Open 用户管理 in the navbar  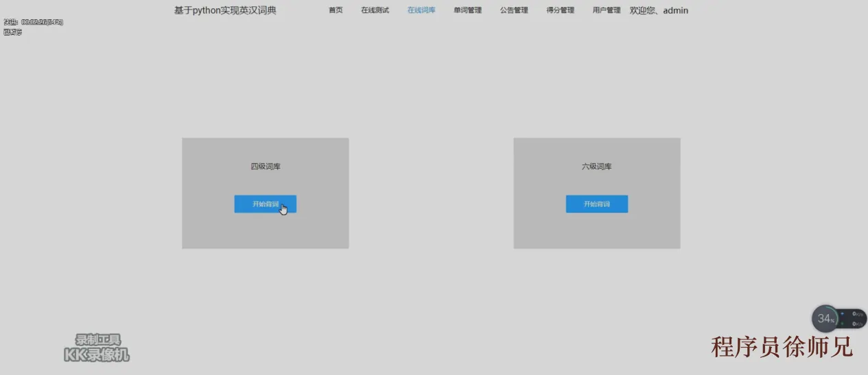coord(607,10)
